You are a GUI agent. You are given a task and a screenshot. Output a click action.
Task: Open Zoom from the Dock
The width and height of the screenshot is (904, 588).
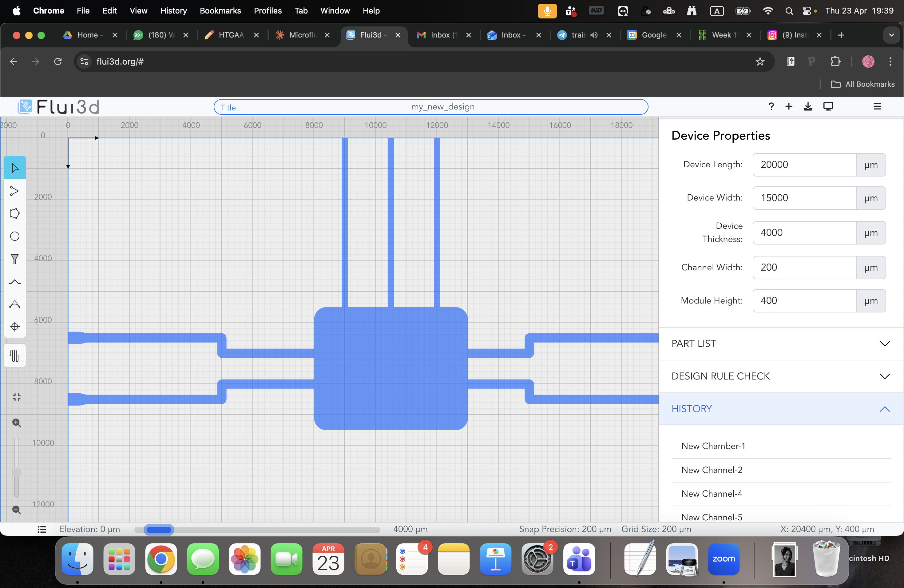coord(723,559)
